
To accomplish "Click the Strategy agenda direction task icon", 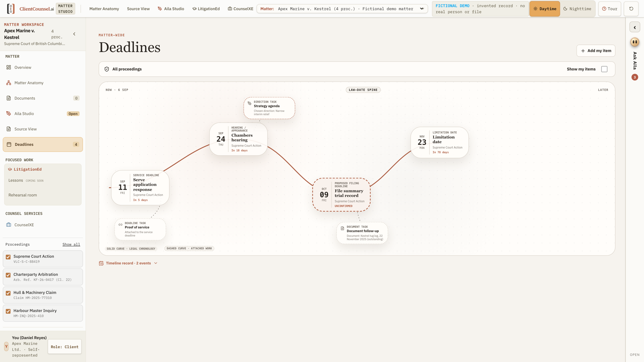I will coord(250,103).
